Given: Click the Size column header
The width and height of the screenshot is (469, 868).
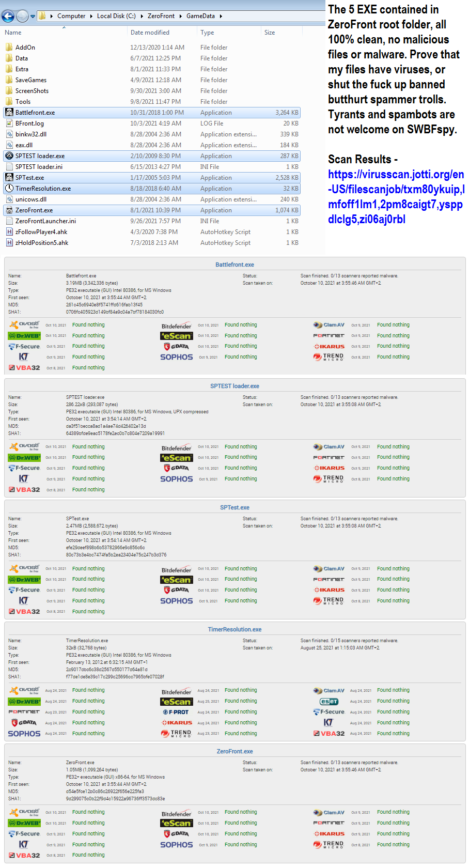Looking at the screenshot, I should pos(270,33).
